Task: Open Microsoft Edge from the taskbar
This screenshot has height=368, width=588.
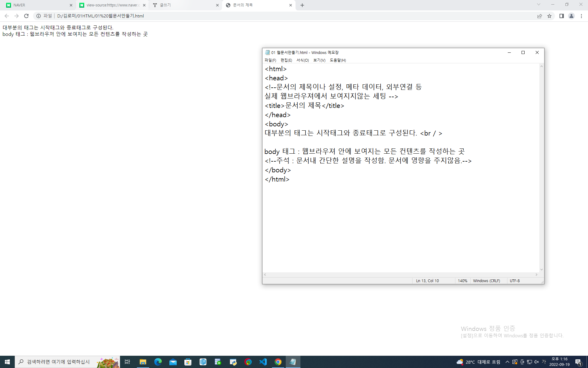Action: coord(158,362)
